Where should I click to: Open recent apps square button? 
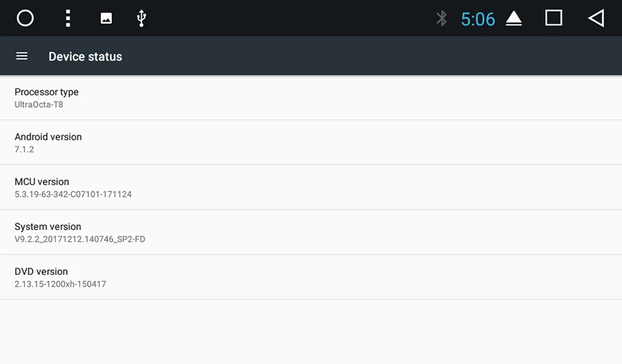[x=554, y=18]
